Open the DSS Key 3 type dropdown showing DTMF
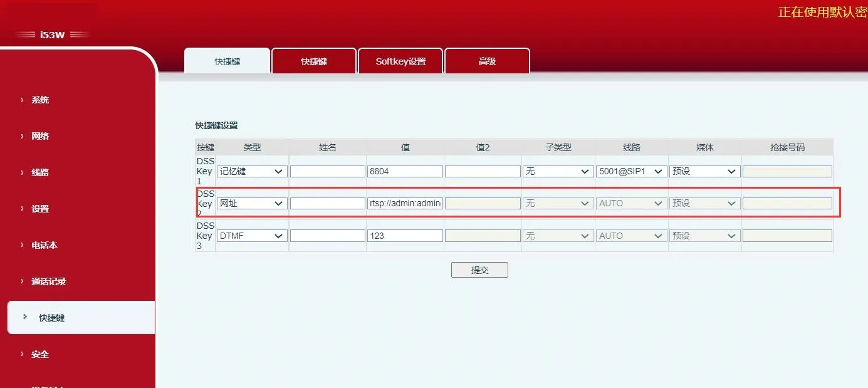This screenshot has width=868, height=388. coord(252,235)
